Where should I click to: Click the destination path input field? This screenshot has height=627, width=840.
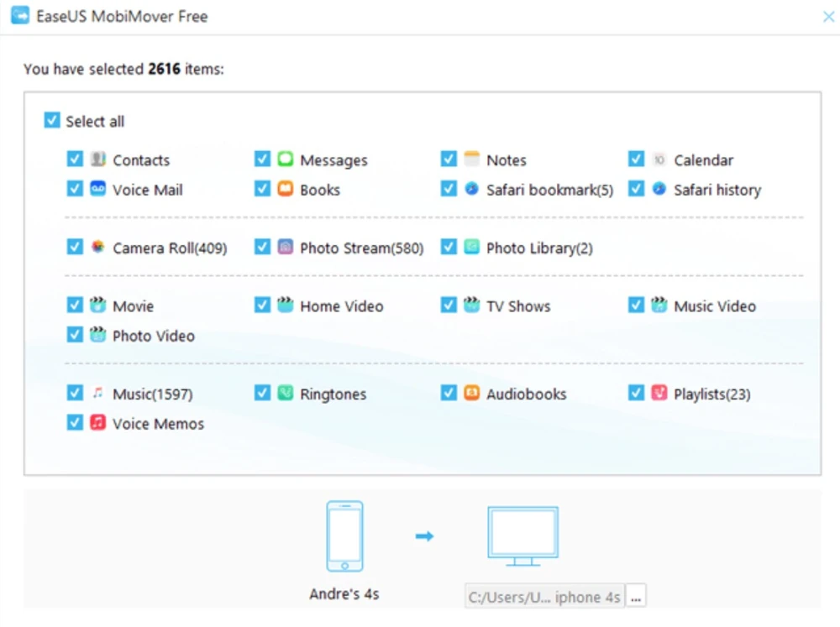[x=544, y=597]
